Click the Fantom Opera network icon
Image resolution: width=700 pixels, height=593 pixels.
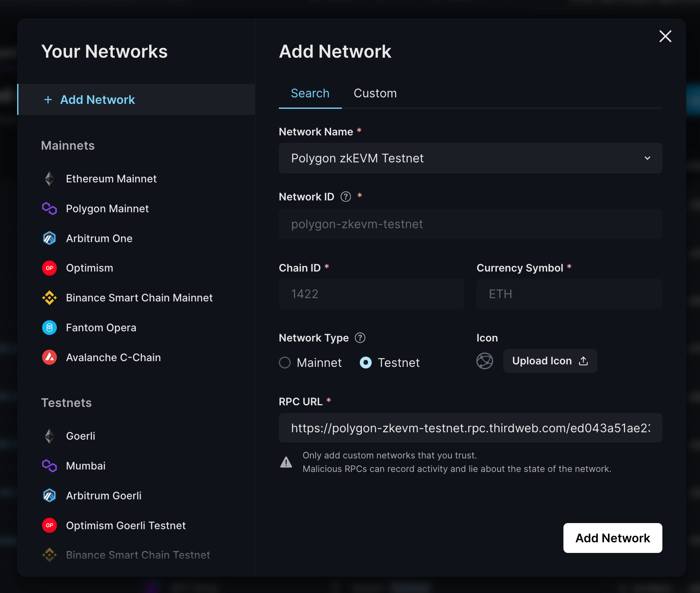pyautogui.click(x=49, y=327)
